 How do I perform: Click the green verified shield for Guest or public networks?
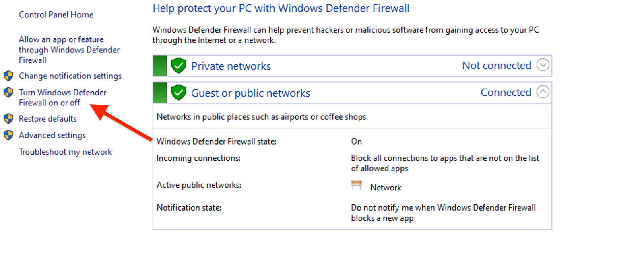[178, 92]
